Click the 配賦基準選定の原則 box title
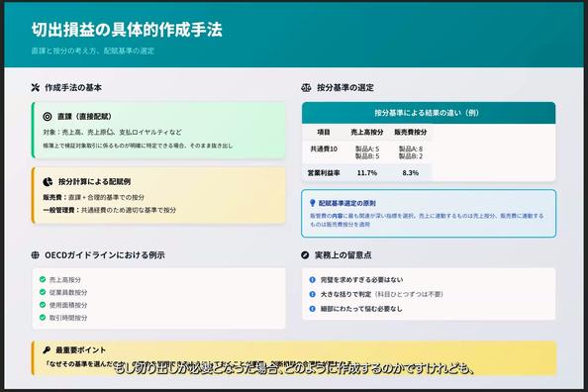This screenshot has width=588, height=392. (346, 203)
